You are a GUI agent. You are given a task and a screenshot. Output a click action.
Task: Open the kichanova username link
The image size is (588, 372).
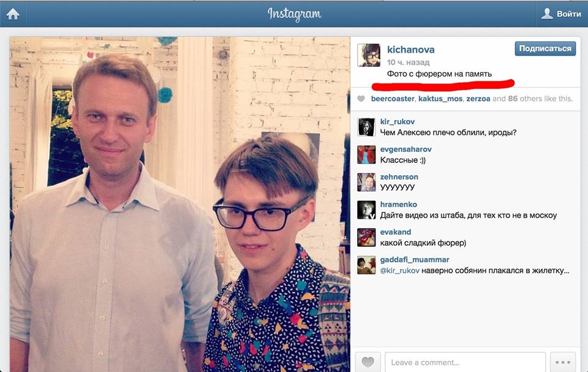coord(410,50)
